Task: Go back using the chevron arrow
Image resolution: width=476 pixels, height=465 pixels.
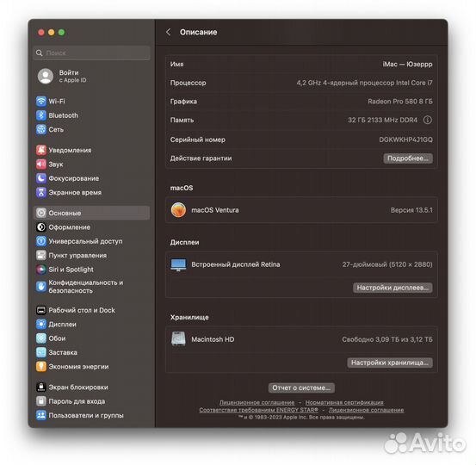Action: (x=169, y=32)
